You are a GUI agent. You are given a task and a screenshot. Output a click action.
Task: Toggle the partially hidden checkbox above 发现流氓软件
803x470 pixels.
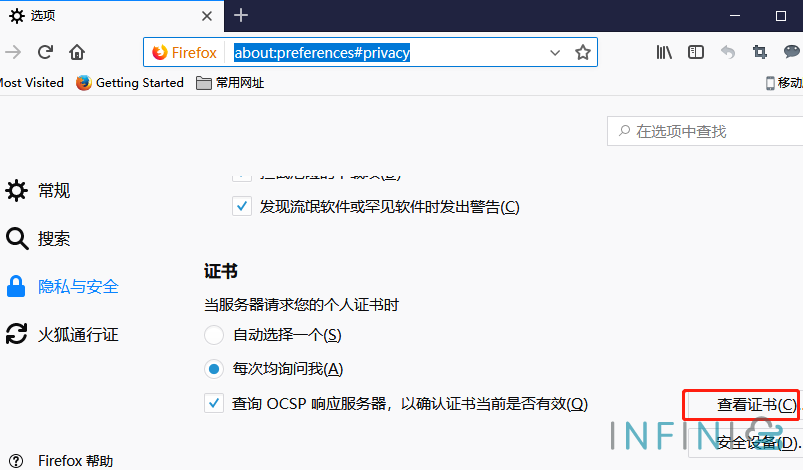pos(242,177)
